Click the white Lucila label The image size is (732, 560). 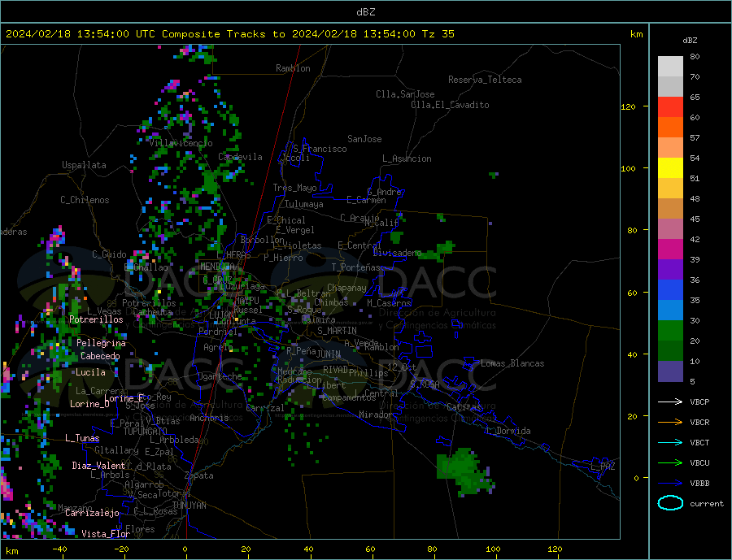pyautogui.click(x=90, y=372)
